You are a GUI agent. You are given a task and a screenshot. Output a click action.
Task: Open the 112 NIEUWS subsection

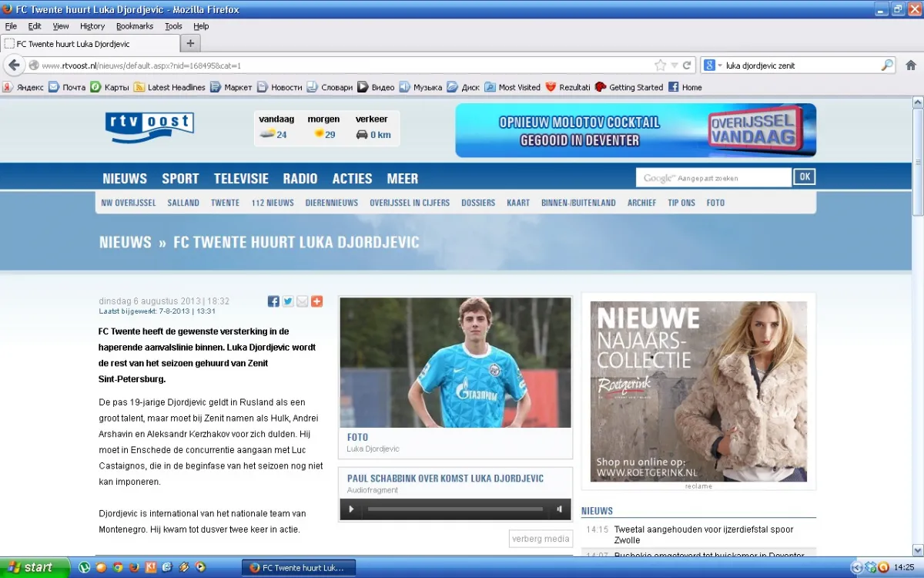(273, 203)
